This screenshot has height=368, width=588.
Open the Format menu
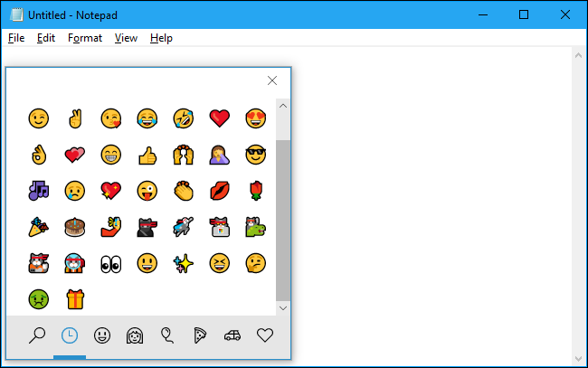[x=85, y=38]
